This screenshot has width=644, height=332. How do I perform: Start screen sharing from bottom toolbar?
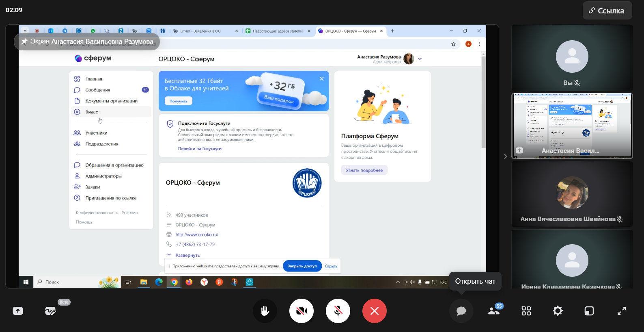pos(18,311)
